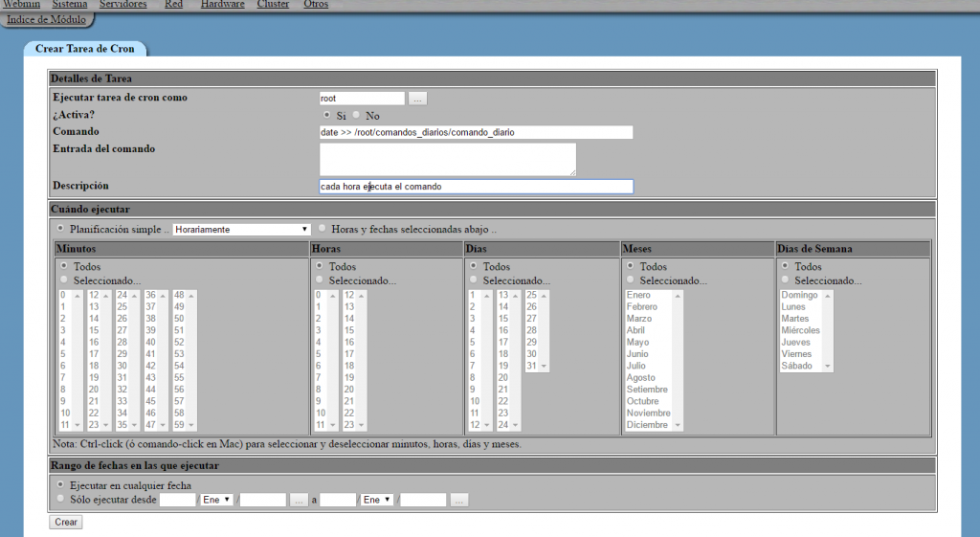Click the user browse '...' button next to root
980x537 pixels.
pos(417,99)
